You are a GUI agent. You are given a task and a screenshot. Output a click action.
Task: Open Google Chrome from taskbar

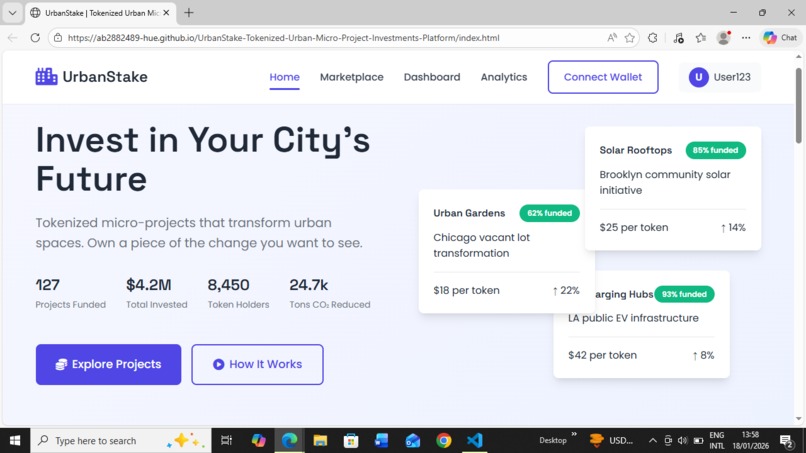[444, 441]
